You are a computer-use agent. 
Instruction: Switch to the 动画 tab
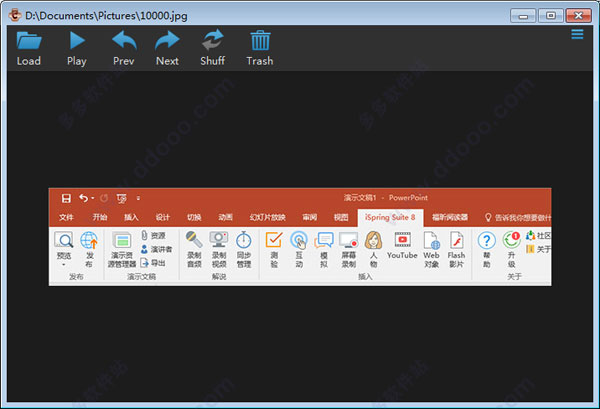tap(225, 217)
